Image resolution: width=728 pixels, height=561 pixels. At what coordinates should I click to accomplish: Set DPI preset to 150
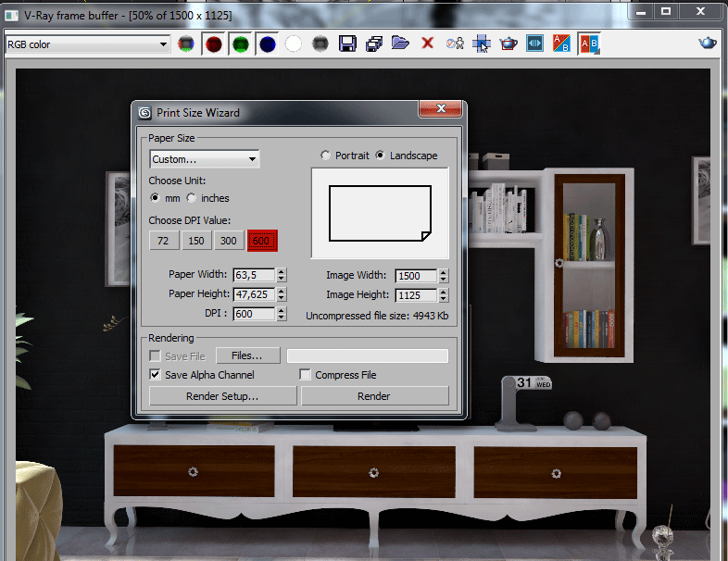pos(196,241)
